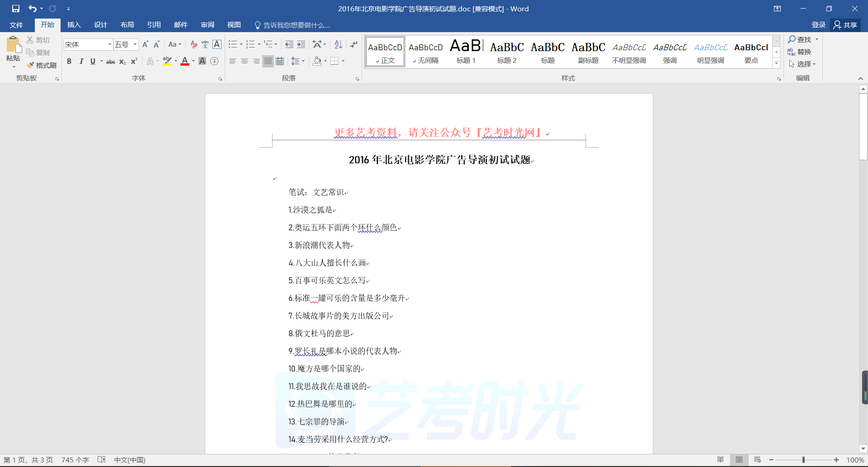Switch to the 插入 (Insert) tab
The image size is (868, 467).
click(x=74, y=25)
